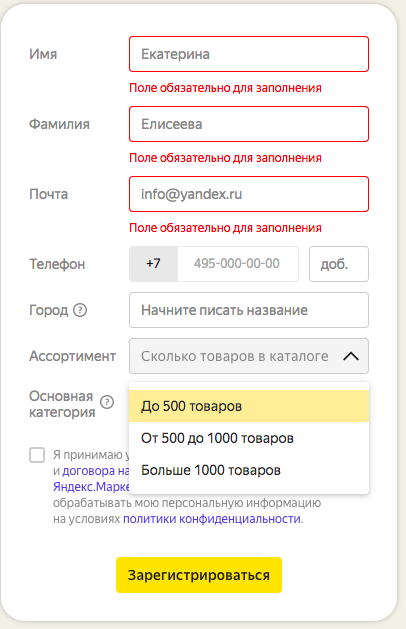The image size is (406, 629).
Task: Focus the Фамилия input field
Action: (249, 124)
